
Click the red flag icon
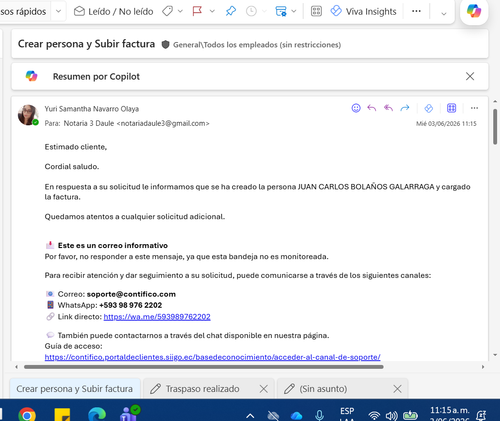pyautogui.click(x=197, y=11)
